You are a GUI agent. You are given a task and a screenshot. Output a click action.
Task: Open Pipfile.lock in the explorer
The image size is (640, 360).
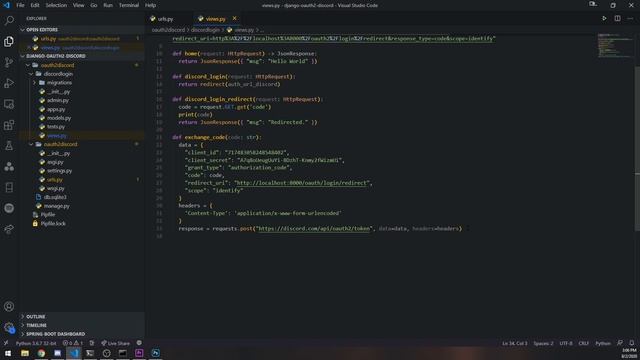pos(53,224)
